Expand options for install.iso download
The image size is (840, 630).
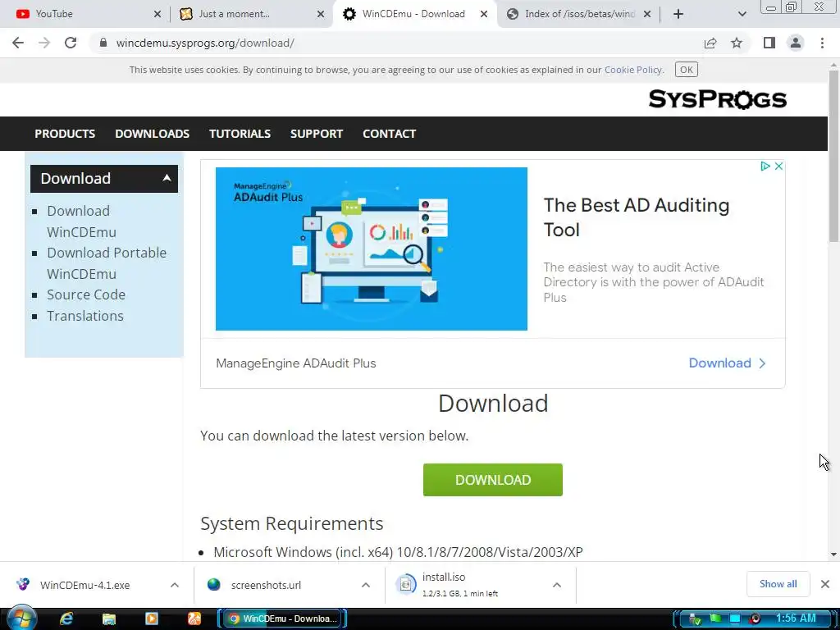point(557,585)
